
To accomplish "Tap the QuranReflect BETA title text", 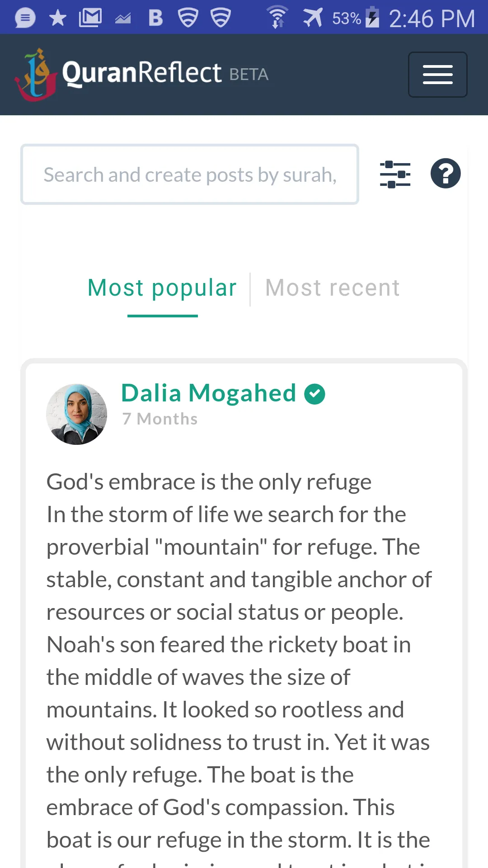I will [x=165, y=73].
